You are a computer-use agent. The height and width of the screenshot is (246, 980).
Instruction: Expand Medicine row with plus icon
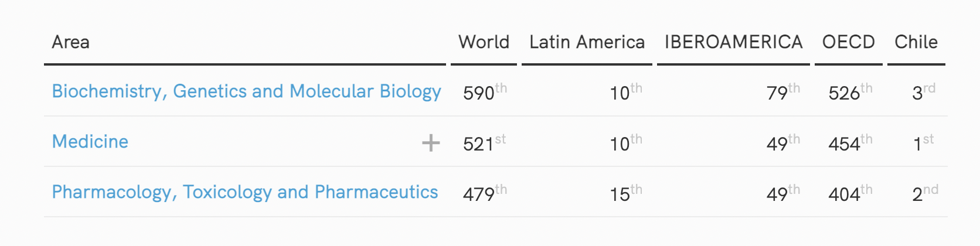[x=431, y=142]
